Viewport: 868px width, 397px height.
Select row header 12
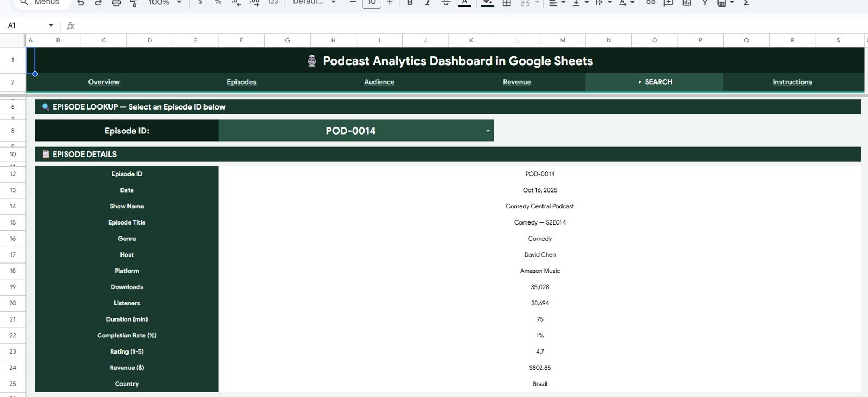pyautogui.click(x=12, y=174)
